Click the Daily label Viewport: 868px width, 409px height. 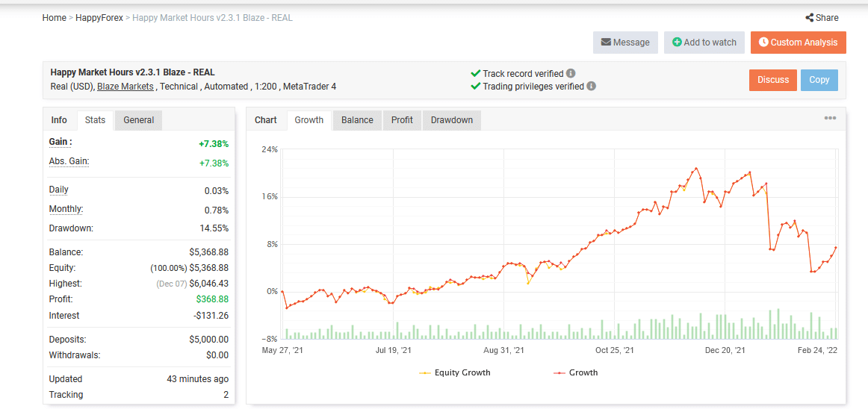59,190
